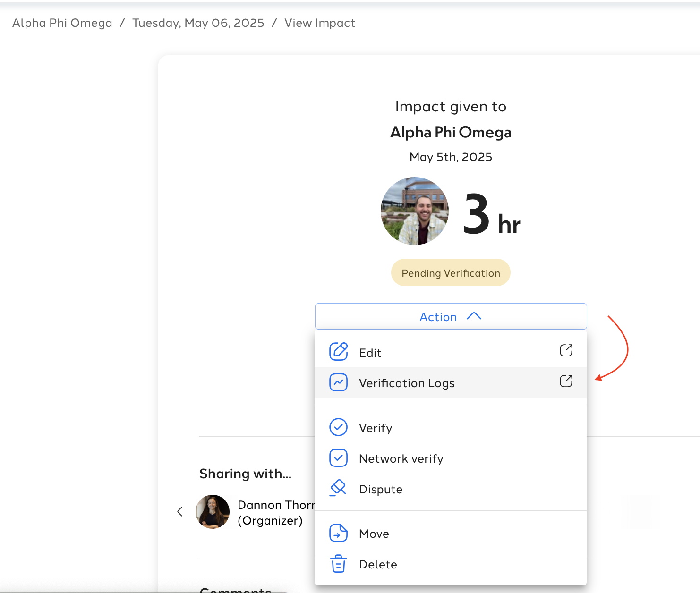Click the View Impact breadcrumb
The height and width of the screenshot is (593, 700).
320,23
